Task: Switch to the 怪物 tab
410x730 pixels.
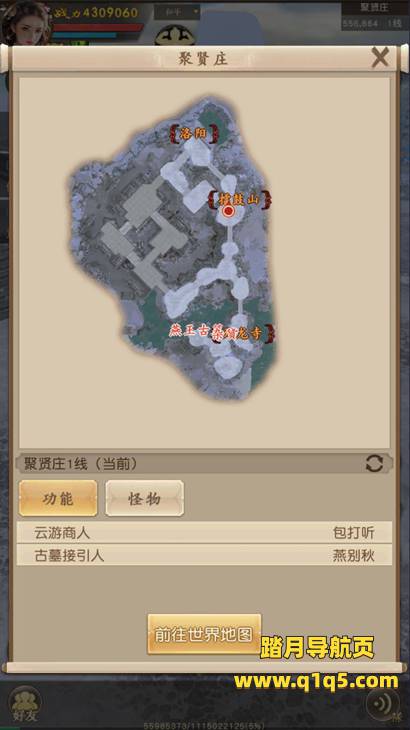Action: pos(144,499)
